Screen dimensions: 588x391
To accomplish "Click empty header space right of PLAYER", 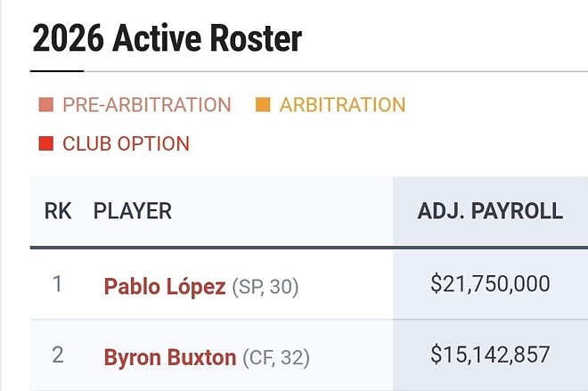I will point(285,211).
